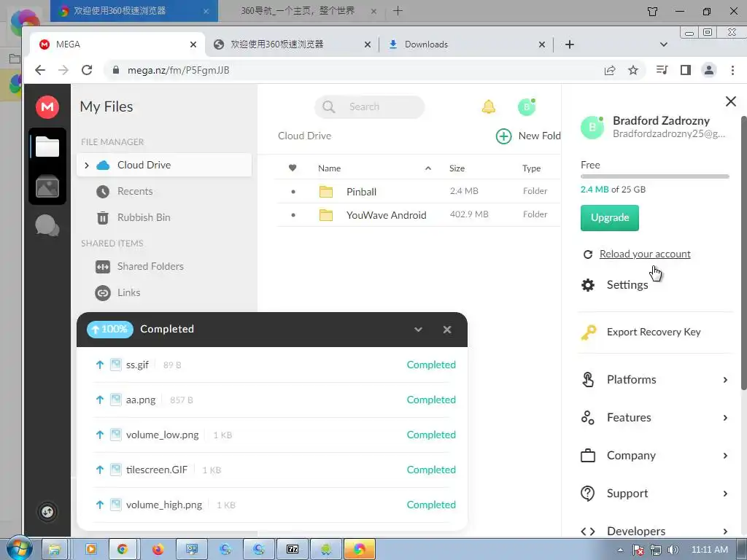Open account Settings
747x560 pixels.
[x=627, y=285]
